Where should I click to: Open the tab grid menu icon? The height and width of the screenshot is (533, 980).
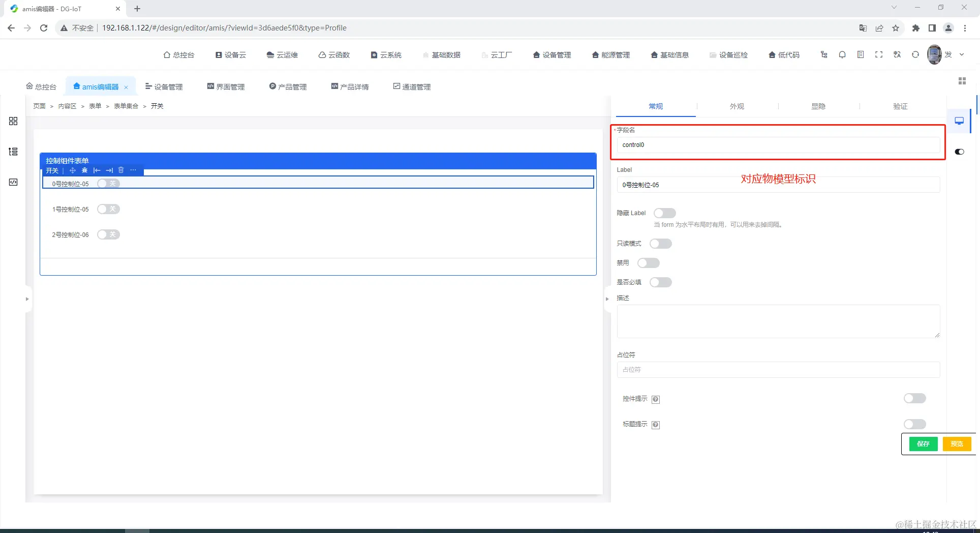(x=962, y=81)
